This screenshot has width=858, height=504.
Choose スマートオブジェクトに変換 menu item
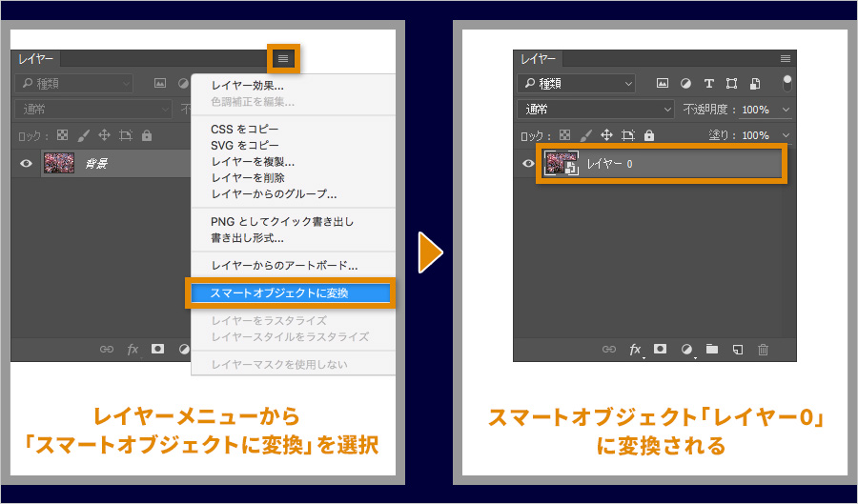[x=291, y=293]
